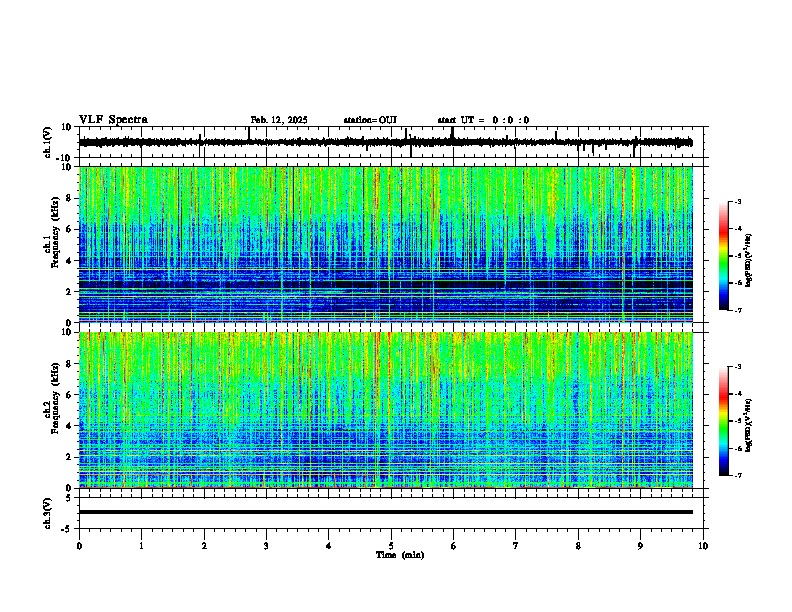The width and height of the screenshot is (792, 612).
Task: Click the time axis tick label '1'
Action: pos(141,546)
